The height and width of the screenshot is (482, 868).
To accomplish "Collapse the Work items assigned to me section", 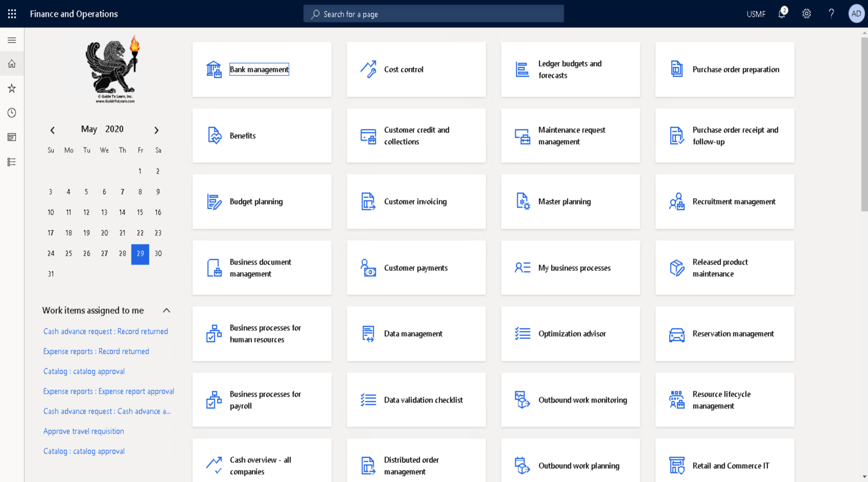I will 166,310.
